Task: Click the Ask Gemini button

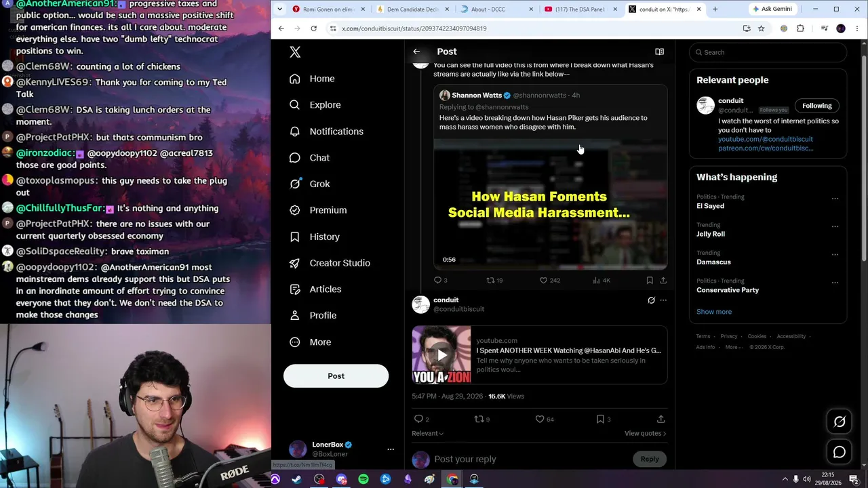Action: [772, 9]
